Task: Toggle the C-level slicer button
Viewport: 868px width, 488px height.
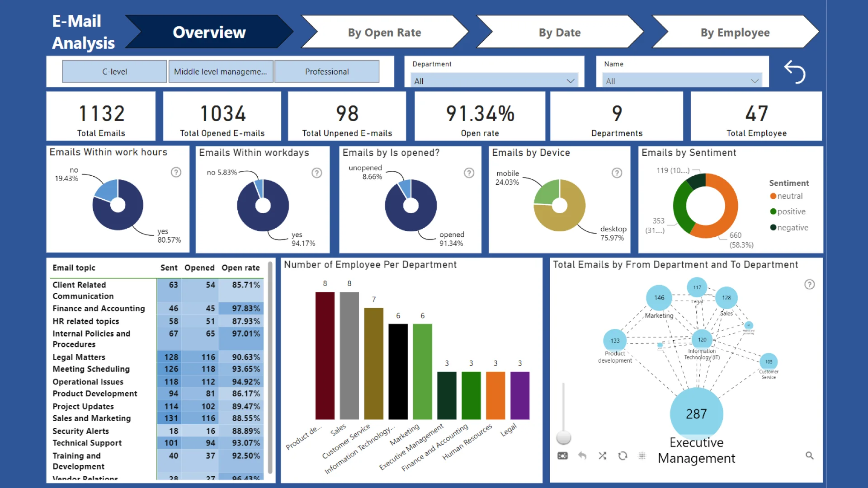Action: [114, 71]
